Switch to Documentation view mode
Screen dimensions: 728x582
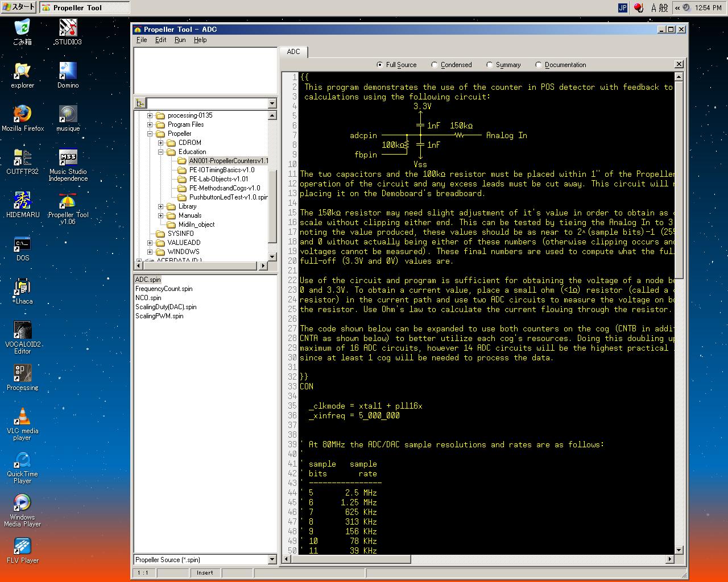coord(539,65)
